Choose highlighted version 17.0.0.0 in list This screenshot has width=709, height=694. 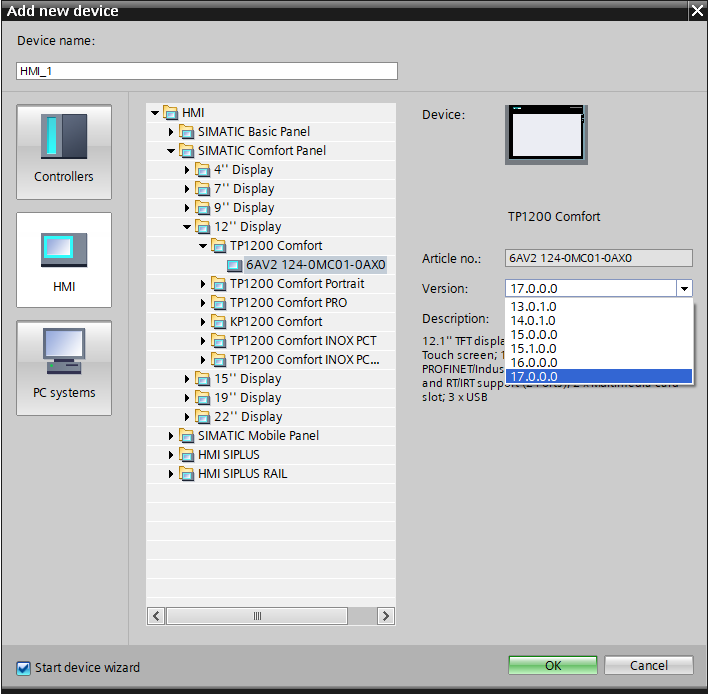click(599, 376)
